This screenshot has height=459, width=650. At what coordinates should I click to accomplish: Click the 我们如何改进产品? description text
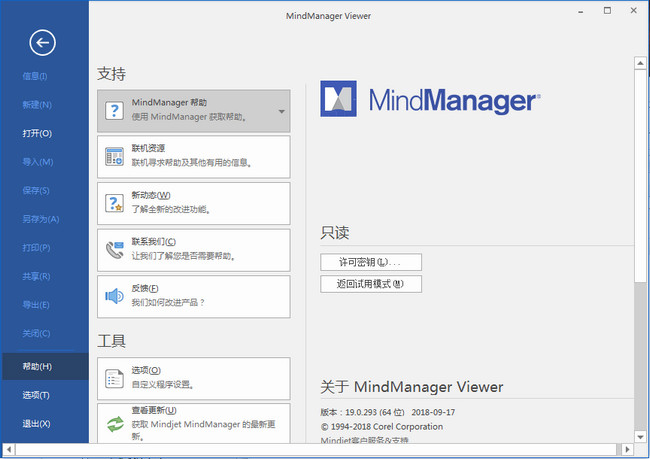(x=168, y=302)
